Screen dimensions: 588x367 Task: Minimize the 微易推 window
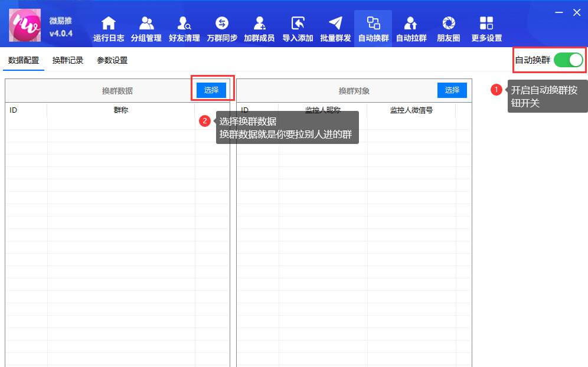point(558,12)
